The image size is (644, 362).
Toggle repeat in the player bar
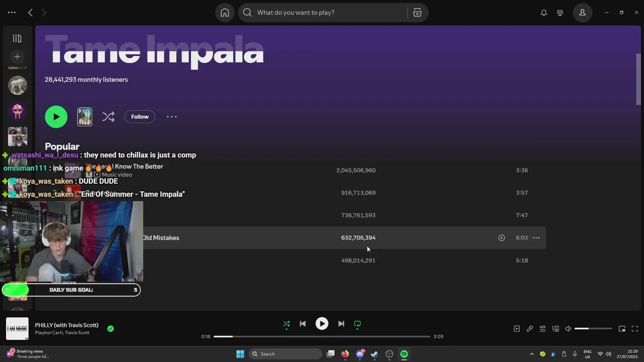click(x=358, y=324)
